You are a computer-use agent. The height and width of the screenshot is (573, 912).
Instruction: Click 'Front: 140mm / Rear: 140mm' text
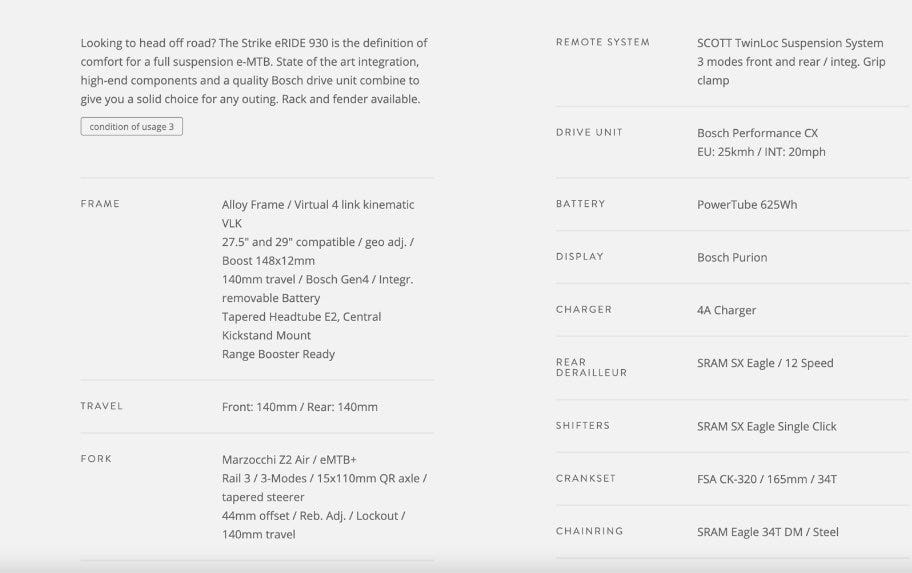pos(299,407)
